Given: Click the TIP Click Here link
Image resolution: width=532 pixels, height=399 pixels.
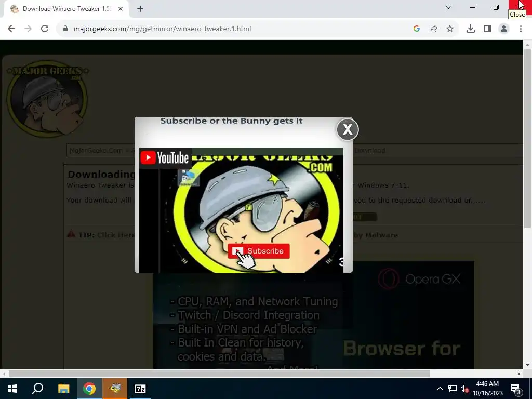Looking at the screenshot, I should coord(115,235).
